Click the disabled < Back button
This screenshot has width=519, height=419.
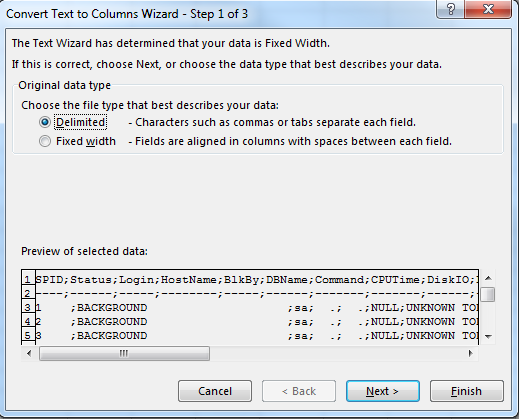coord(299,391)
